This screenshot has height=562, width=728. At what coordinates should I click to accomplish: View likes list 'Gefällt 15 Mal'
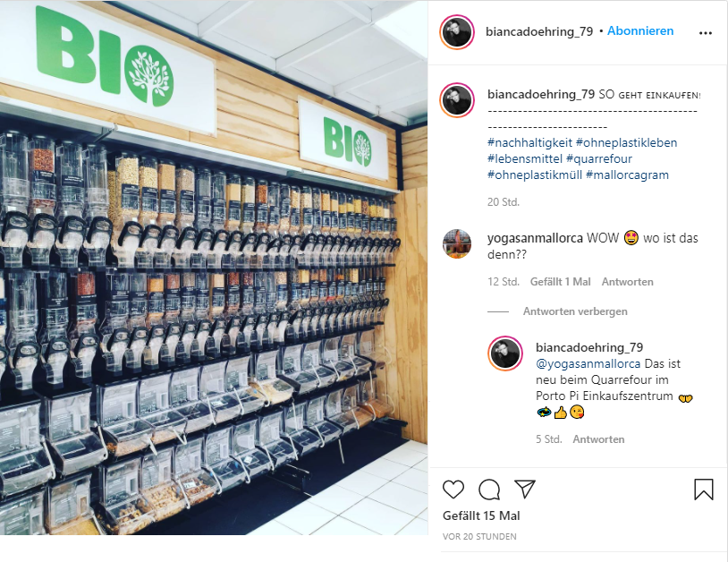(x=481, y=515)
